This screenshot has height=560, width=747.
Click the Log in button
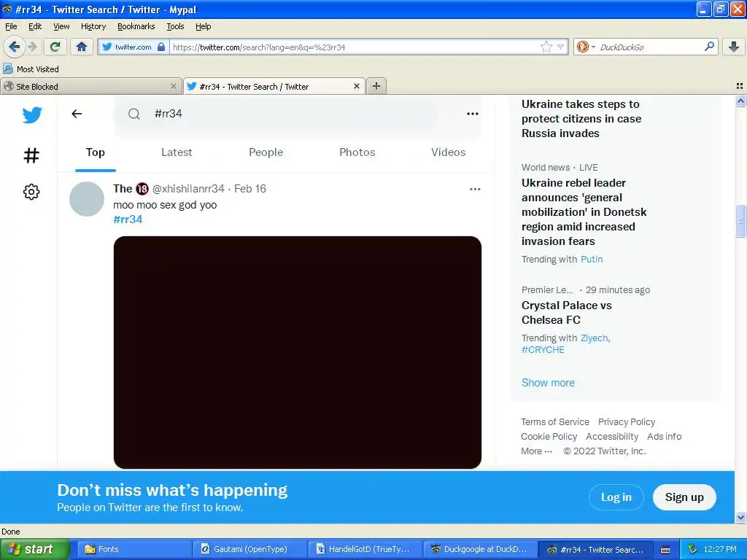(616, 497)
